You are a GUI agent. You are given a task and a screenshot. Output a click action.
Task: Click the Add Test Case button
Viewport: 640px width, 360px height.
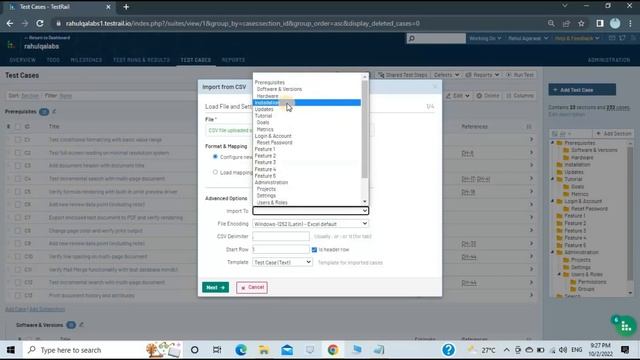582,90
